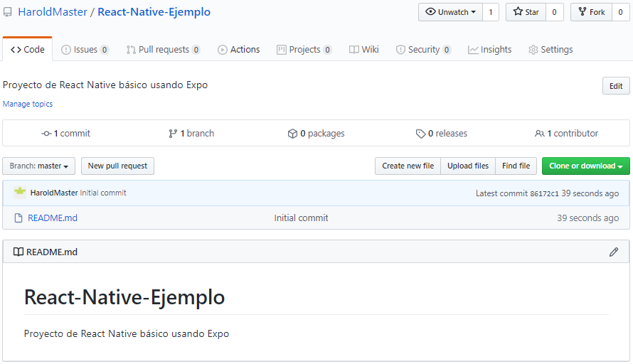View the 1 commit history link

[66, 133]
